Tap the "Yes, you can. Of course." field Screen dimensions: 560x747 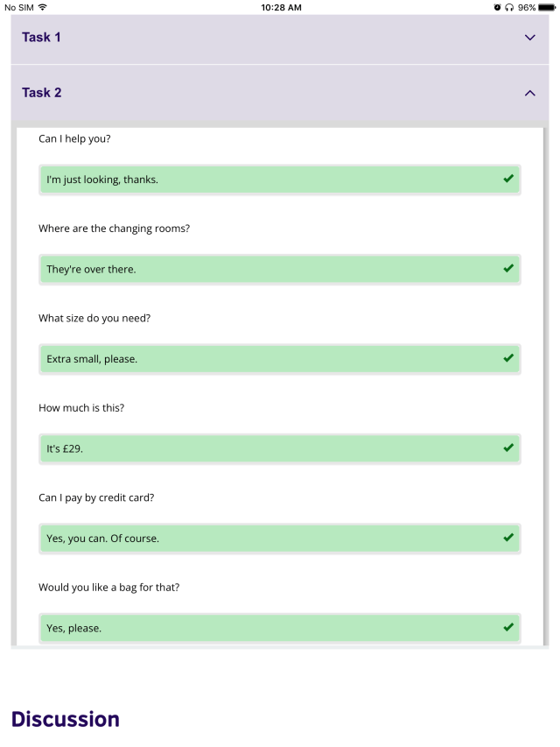[262, 539]
